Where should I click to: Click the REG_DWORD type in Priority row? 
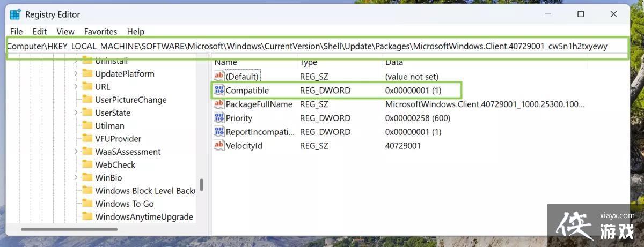(x=325, y=118)
